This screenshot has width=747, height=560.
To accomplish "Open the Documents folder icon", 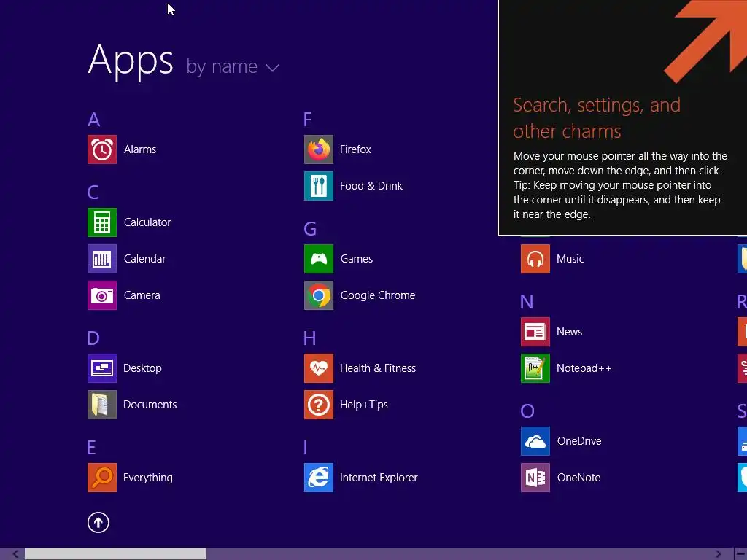I will tap(102, 405).
